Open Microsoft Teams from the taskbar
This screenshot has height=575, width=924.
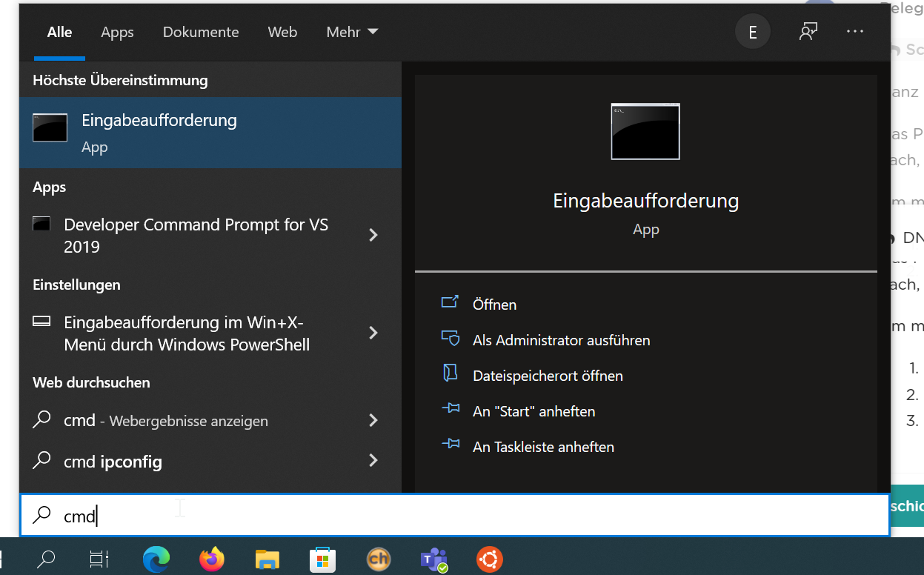(x=433, y=559)
